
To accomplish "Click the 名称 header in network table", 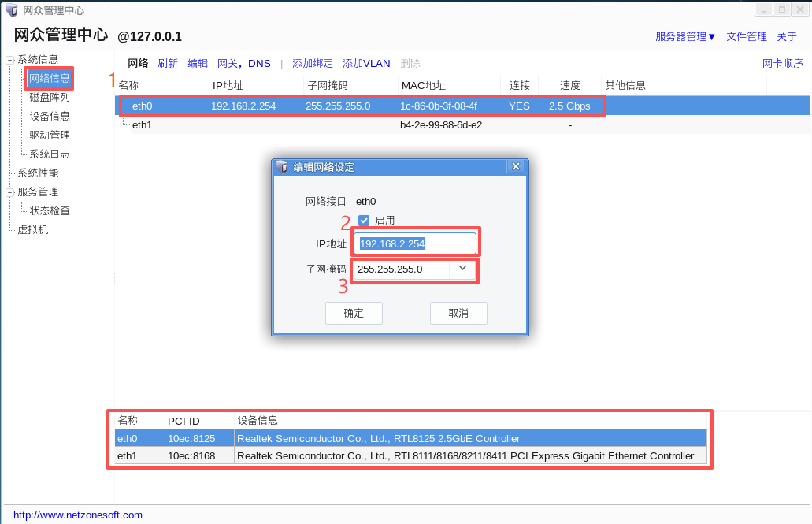I will 128,86.
